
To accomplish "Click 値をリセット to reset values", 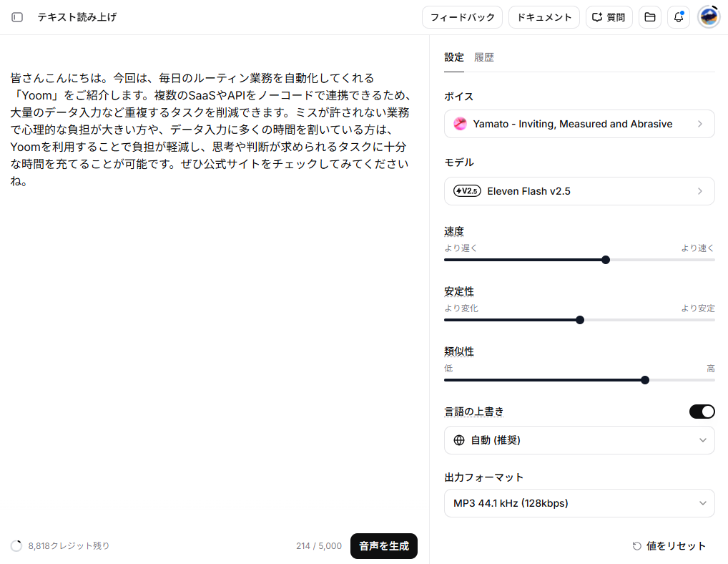I will 669,546.
